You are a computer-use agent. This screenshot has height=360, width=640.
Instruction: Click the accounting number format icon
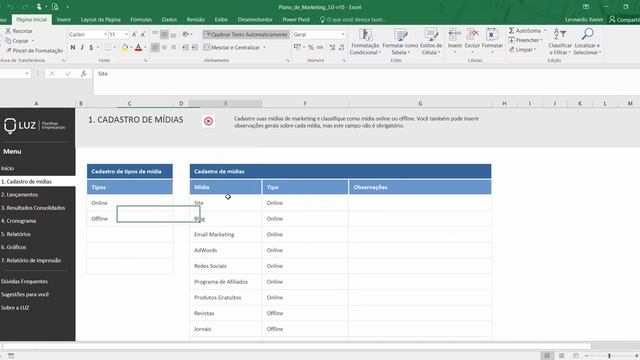298,47
